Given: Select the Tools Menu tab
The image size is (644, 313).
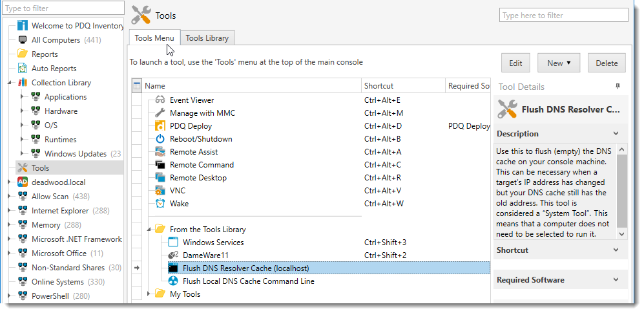Looking at the screenshot, I should [154, 38].
